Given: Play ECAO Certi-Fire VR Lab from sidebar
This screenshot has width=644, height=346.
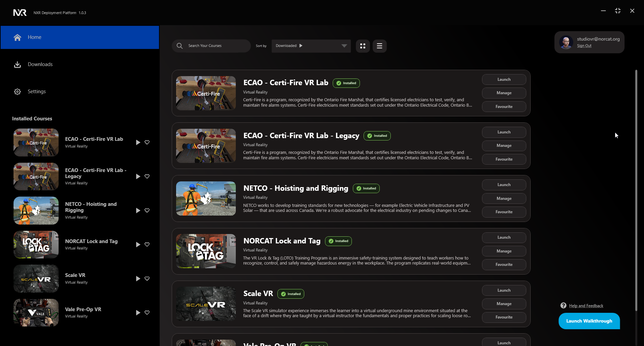Looking at the screenshot, I should 138,142.
